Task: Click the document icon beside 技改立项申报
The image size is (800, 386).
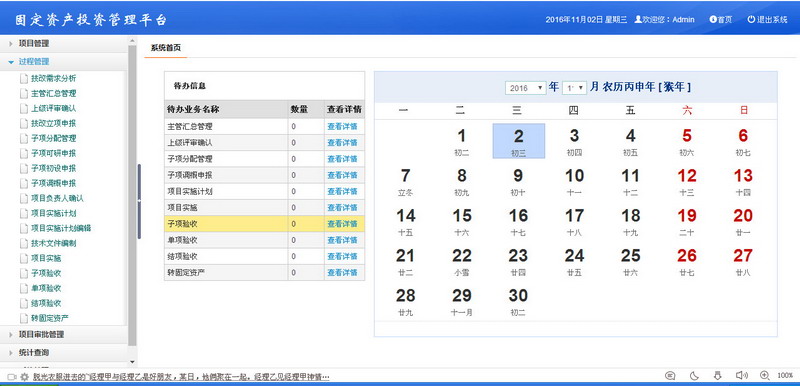Action: (x=23, y=123)
